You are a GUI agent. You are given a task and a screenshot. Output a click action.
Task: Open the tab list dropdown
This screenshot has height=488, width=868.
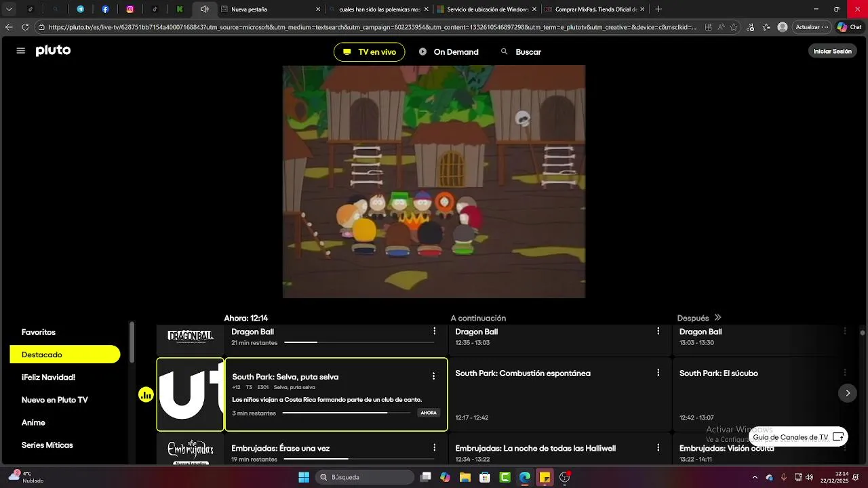[9, 9]
